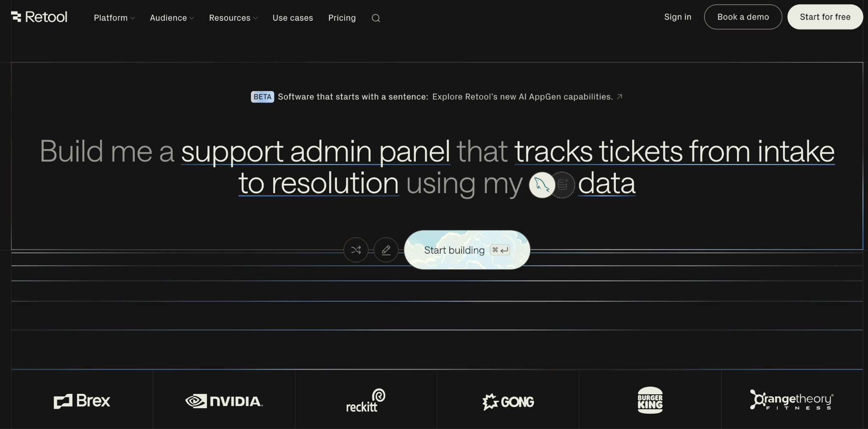Image resolution: width=868 pixels, height=429 pixels.
Task: Click the Orangetheory Fitness logo
Action: (792, 401)
